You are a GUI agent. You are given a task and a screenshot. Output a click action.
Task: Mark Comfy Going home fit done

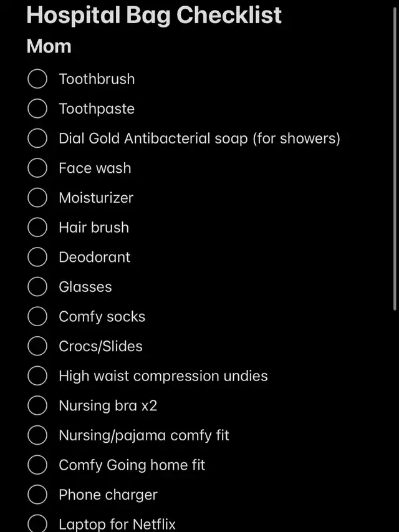37,465
